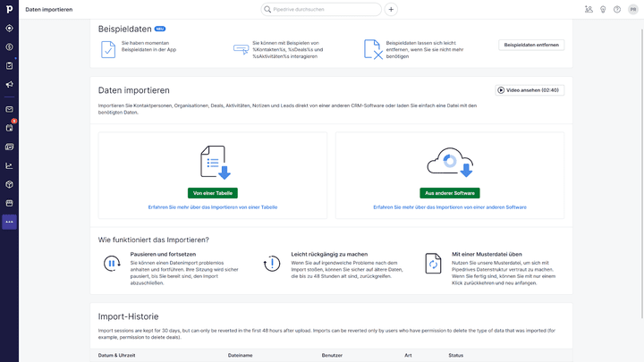Screen dimensions: 644x362
Task: Open the PR account avatar menu
Action: click(x=633, y=9)
